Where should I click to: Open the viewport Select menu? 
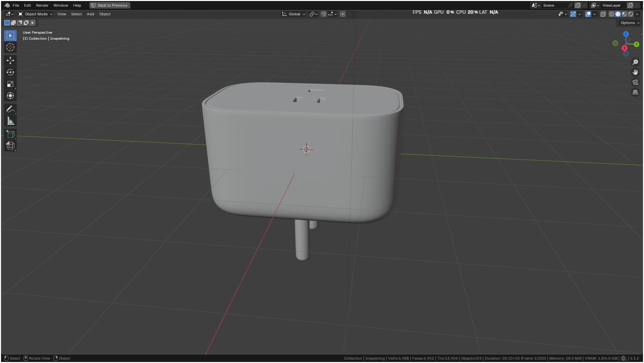[76, 14]
